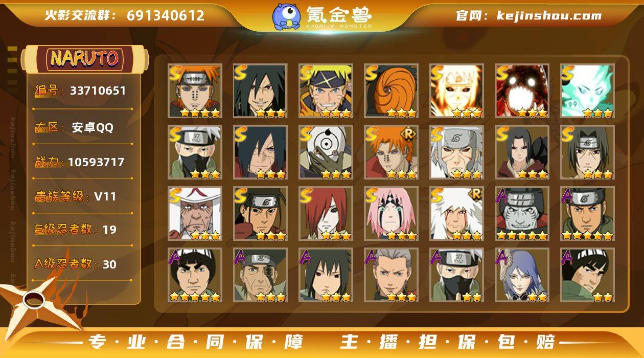Click the pink-haired Sakura ninja portrait

(391, 214)
